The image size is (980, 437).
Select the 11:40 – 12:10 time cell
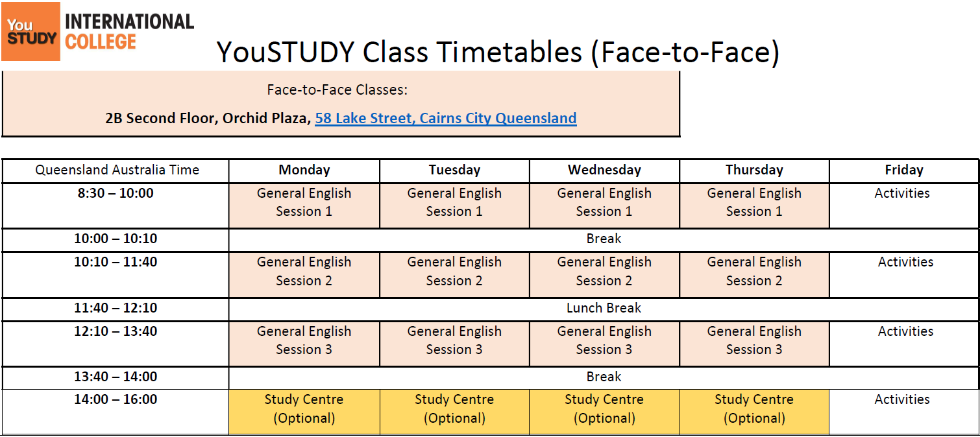click(116, 308)
